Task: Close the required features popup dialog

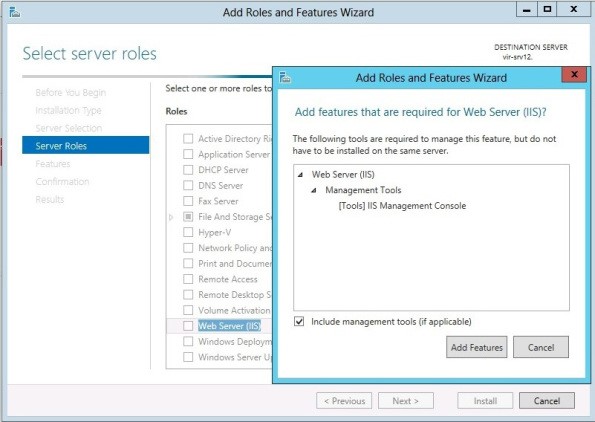Action: [574, 74]
